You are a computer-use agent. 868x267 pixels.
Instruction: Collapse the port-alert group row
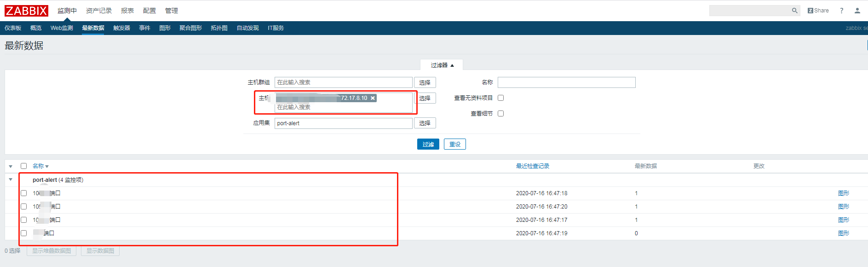click(x=11, y=180)
